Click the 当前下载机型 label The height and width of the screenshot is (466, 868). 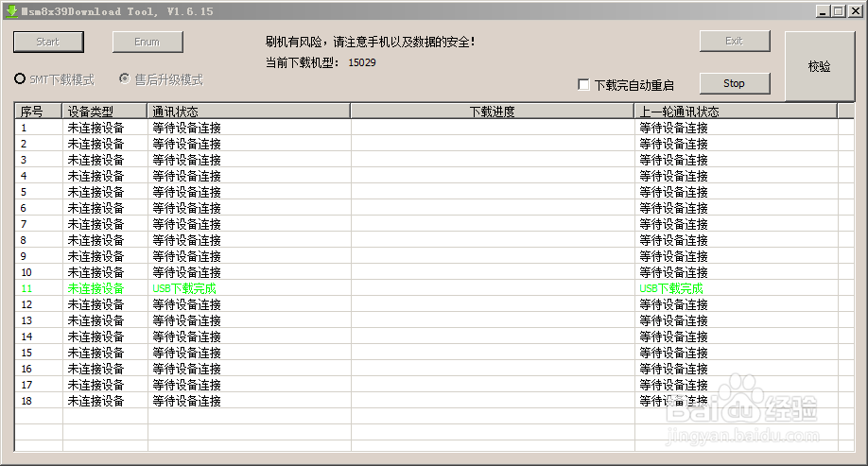[303, 62]
